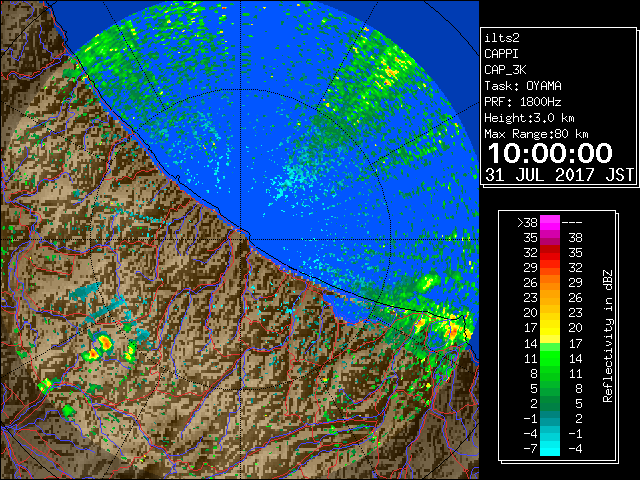The height and width of the screenshot is (480, 640).
Task: Click the 'CAP_3K' label
Action: coord(505,70)
